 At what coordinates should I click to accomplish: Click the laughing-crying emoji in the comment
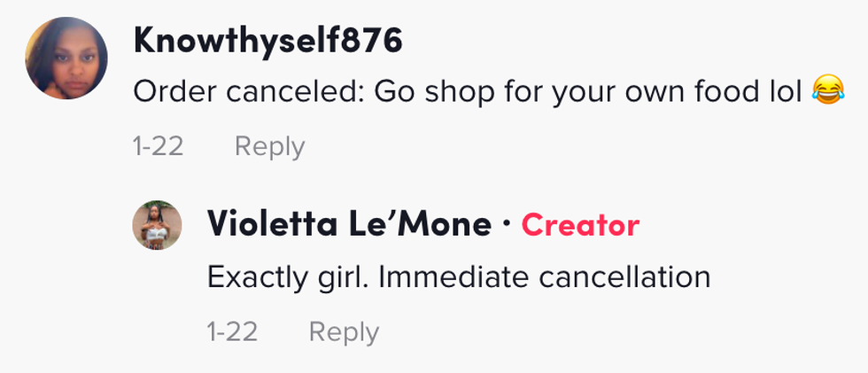tap(828, 91)
